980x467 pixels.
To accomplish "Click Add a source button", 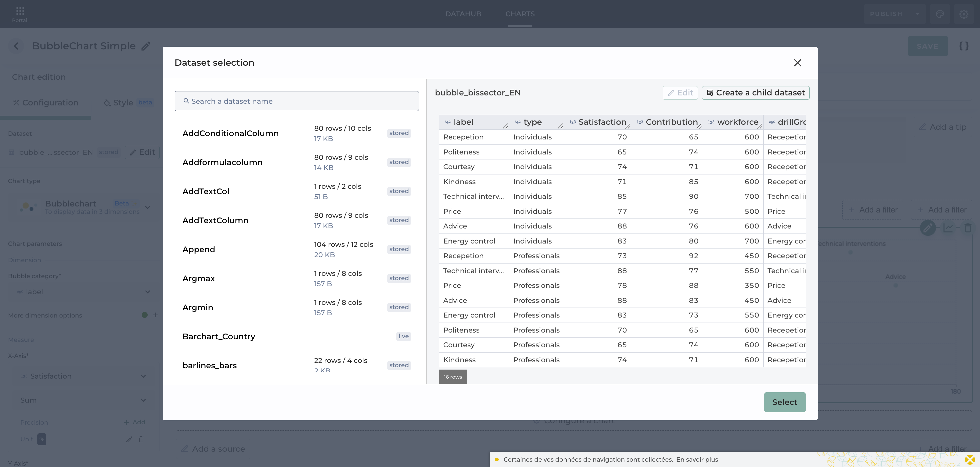I will [x=213, y=449].
